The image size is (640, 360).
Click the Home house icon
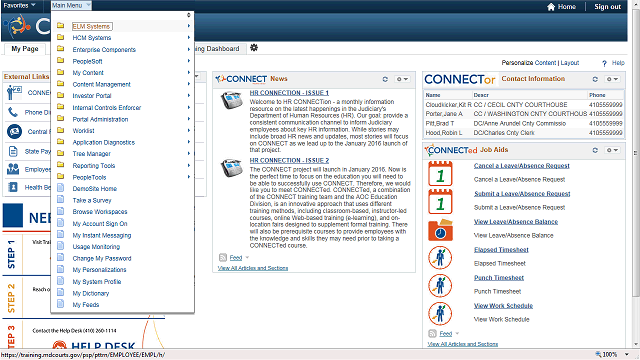tap(551, 7)
